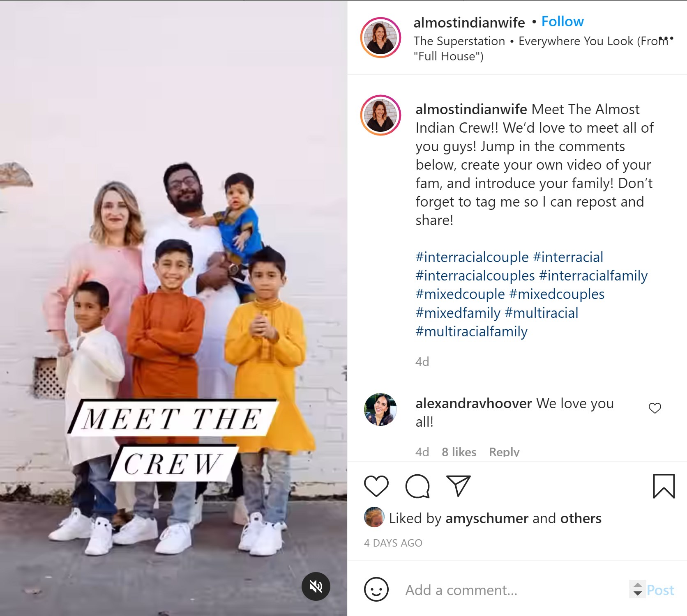Share post via paper plane icon
The image size is (687, 616).
458,486
